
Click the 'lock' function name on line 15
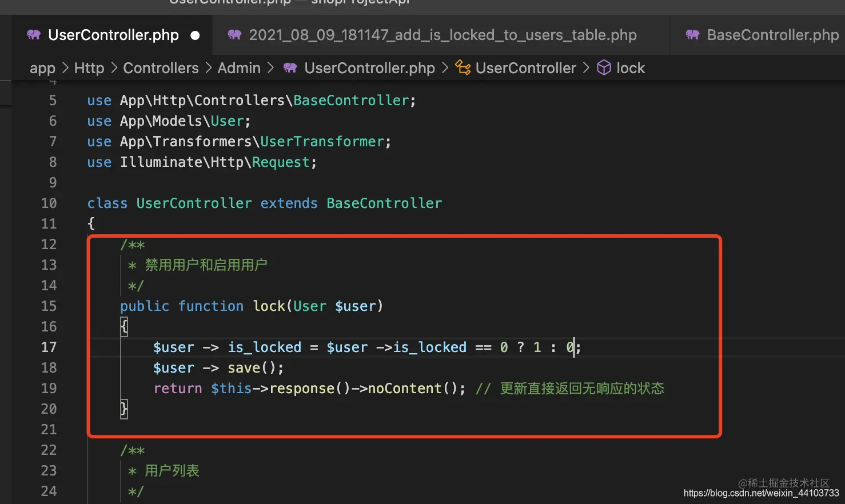269,306
